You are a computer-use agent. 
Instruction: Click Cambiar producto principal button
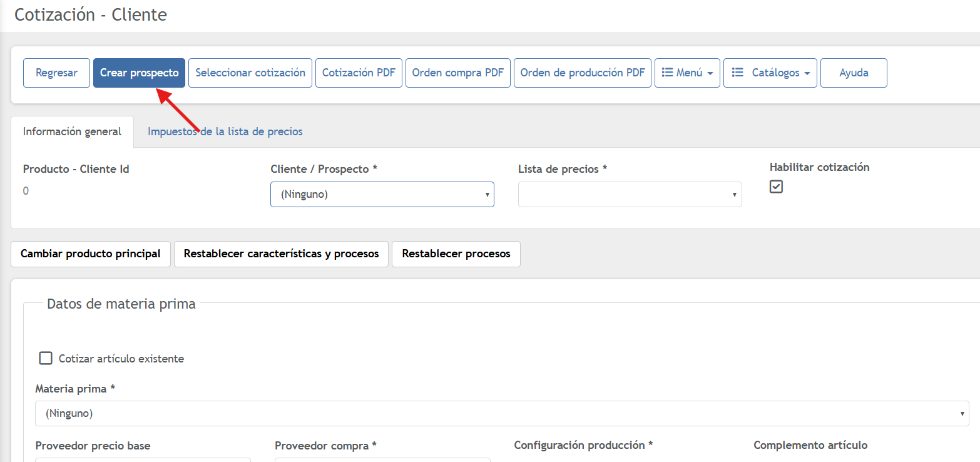pos(91,254)
